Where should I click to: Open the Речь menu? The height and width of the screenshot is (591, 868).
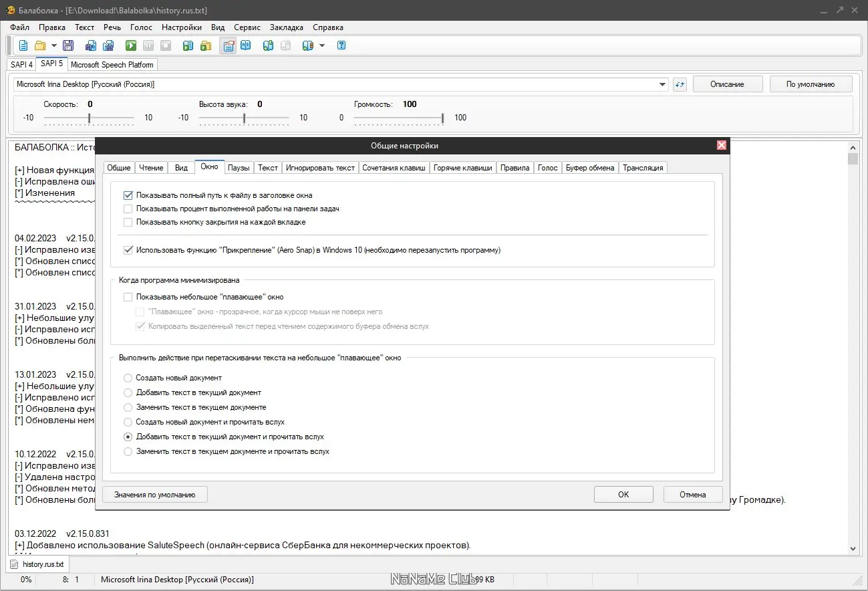pos(112,27)
